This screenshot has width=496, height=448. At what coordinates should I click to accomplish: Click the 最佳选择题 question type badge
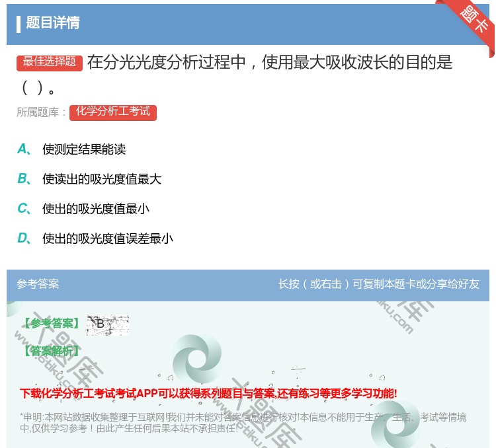[x=50, y=62]
